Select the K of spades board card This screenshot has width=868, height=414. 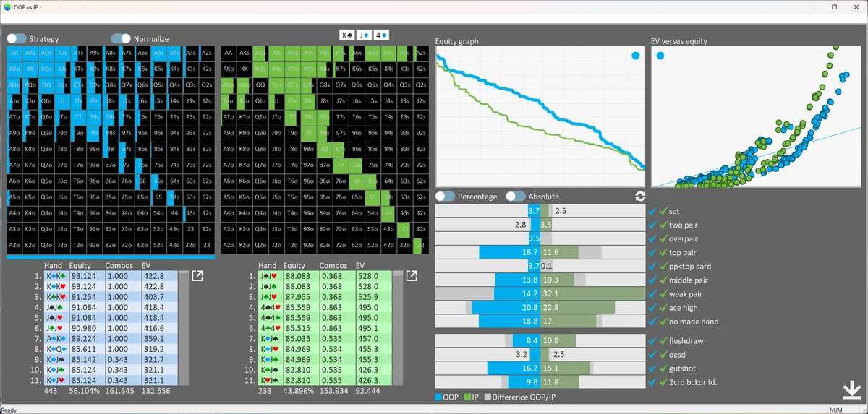point(348,35)
